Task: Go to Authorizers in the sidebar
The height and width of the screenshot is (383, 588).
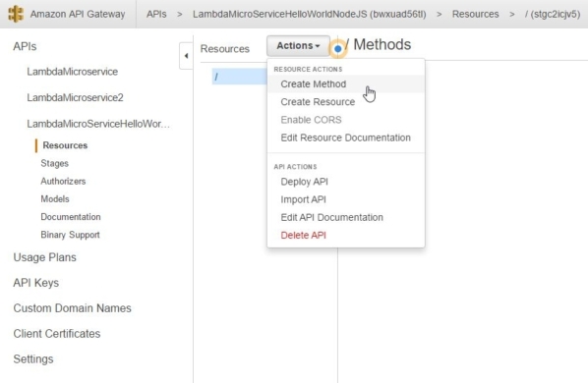Action: [63, 182]
